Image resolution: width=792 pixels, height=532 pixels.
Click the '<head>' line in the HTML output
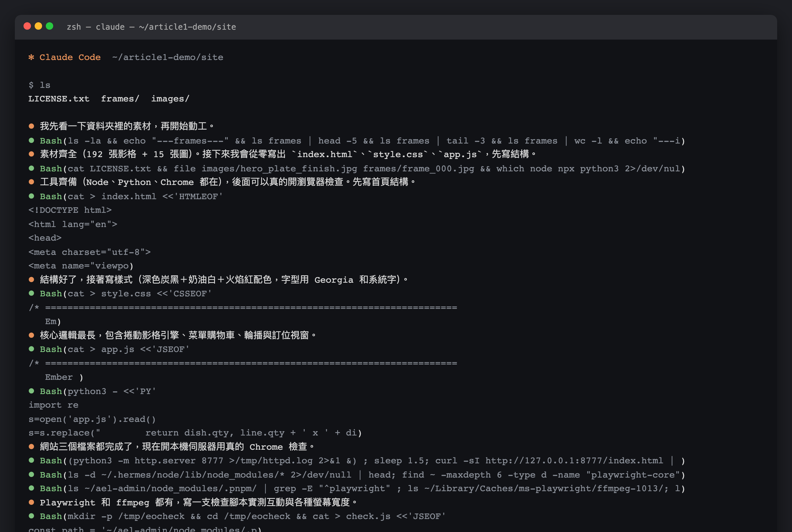click(45, 238)
